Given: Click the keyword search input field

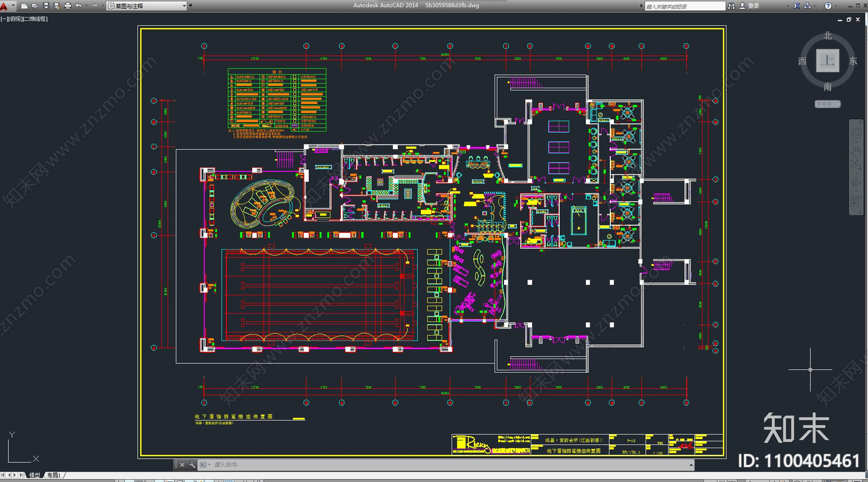Looking at the screenshot, I should pyautogui.click(x=685, y=6).
